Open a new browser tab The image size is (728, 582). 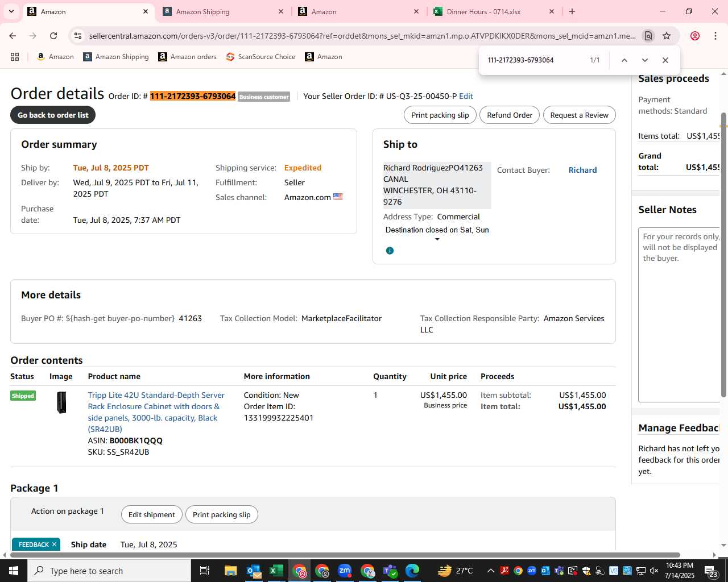[x=572, y=11]
